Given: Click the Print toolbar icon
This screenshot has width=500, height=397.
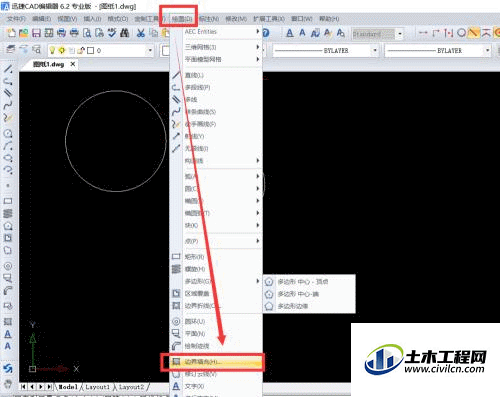Looking at the screenshot, I should [x=74, y=33].
